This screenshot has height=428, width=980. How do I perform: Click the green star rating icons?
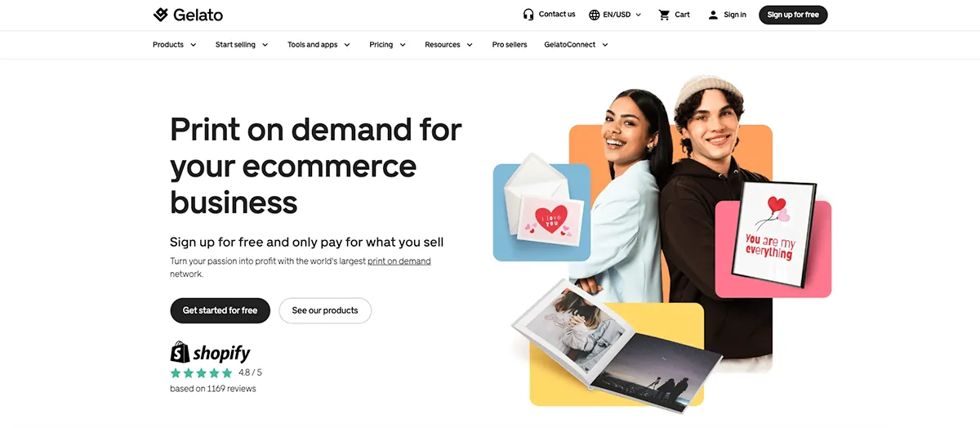tap(201, 373)
